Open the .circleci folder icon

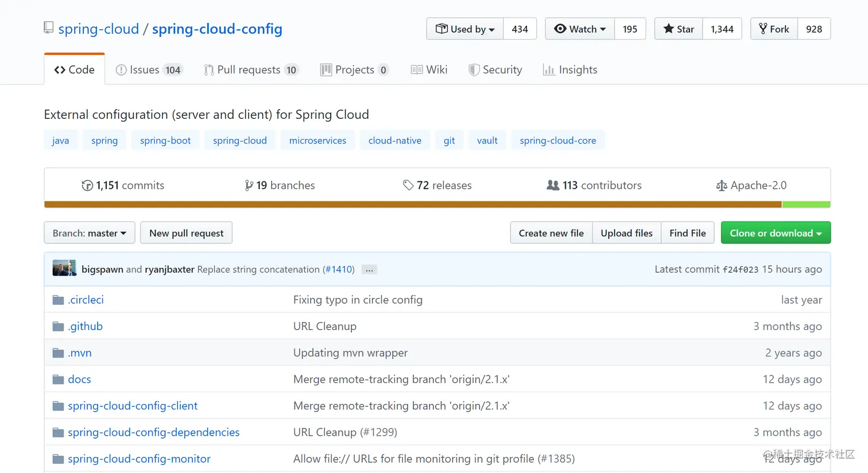click(x=58, y=300)
